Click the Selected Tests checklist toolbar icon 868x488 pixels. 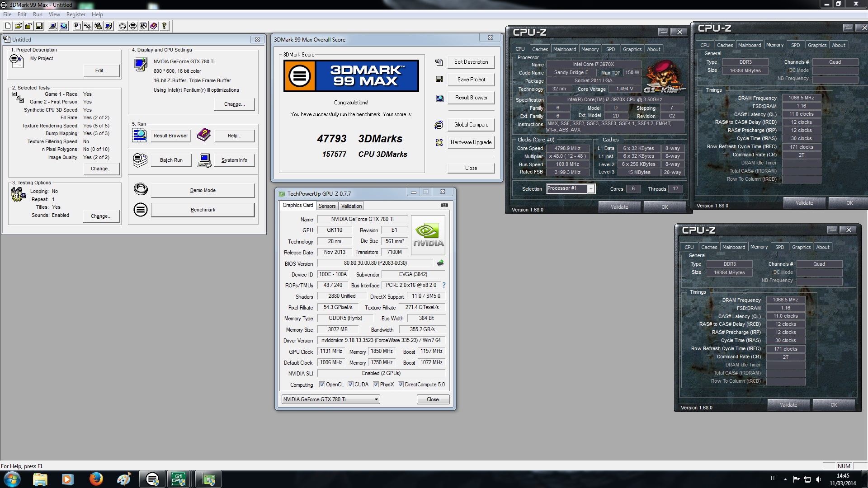[x=87, y=26]
